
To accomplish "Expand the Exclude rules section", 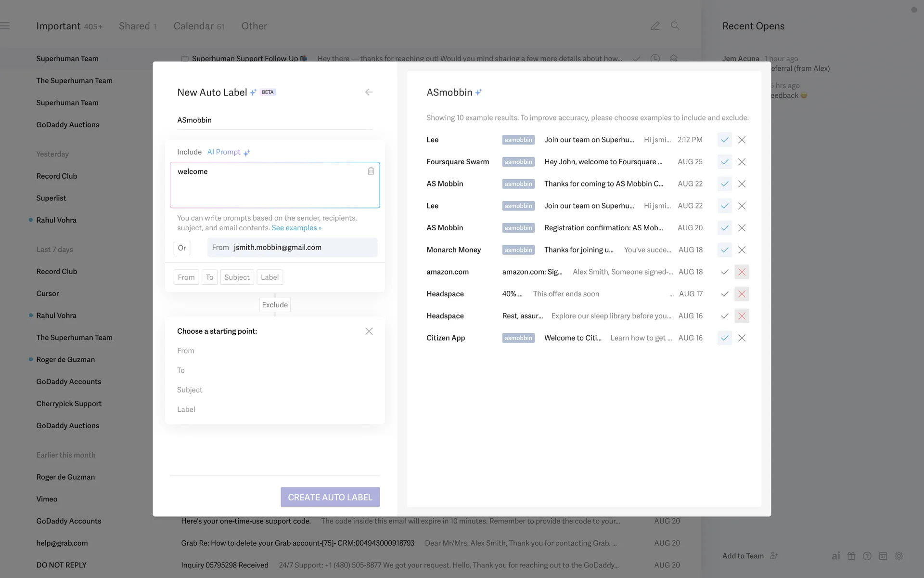I will pos(275,305).
